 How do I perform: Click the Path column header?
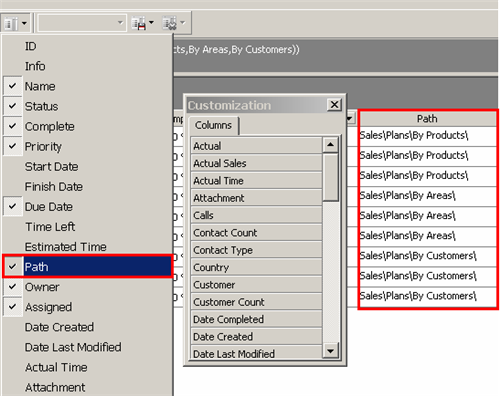click(x=427, y=119)
